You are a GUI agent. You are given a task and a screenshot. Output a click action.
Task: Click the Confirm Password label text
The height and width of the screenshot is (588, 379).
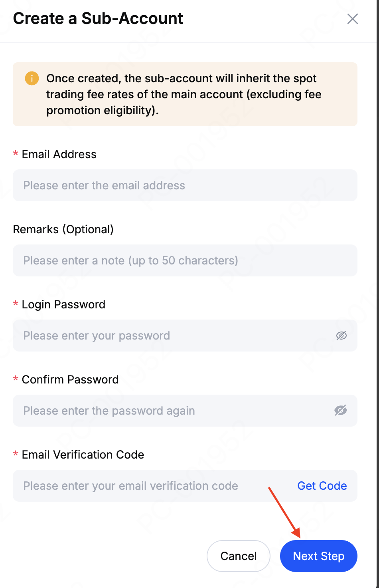[x=70, y=379]
